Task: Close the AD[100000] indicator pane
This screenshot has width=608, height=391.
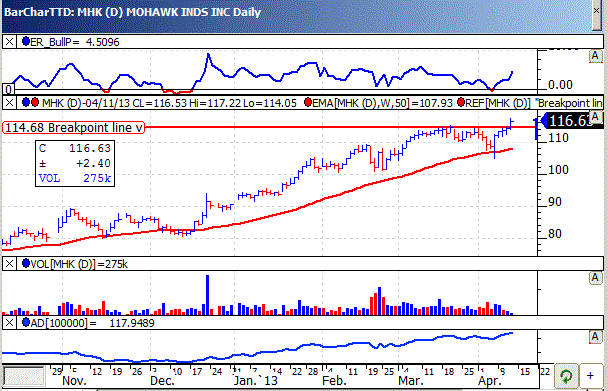Action: pyautogui.click(x=9, y=323)
